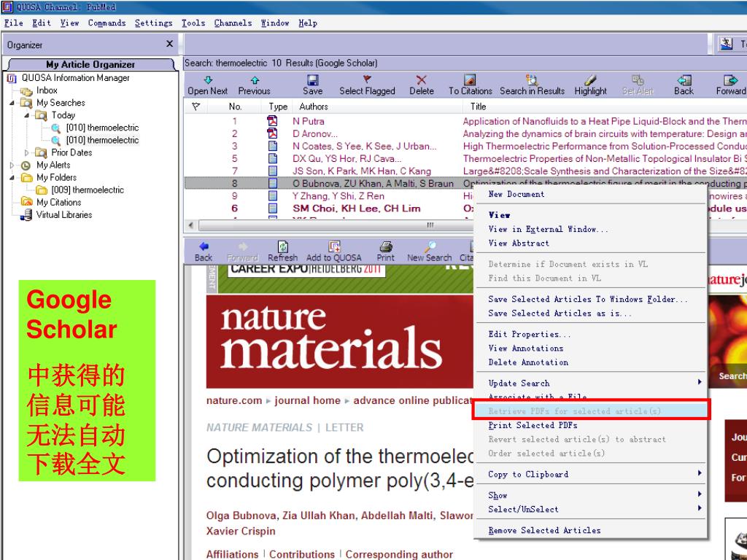This screenshot has width=747, height=560.
Task: Click the nature.com breadcrumb link
Action: (x=234, y=400)
